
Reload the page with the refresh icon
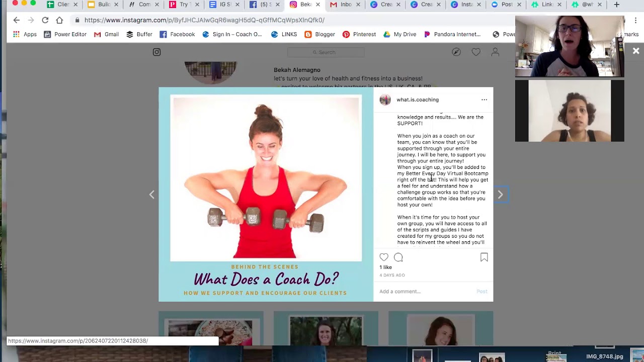tap(45, 20)
